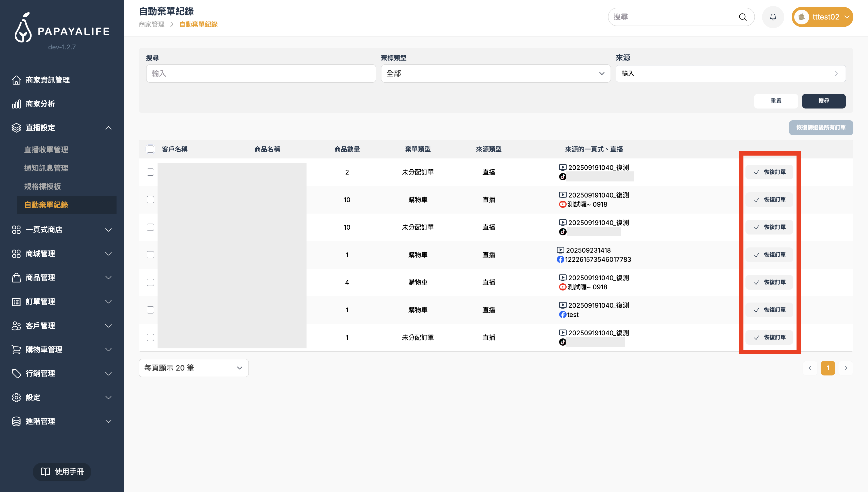Open the 每頁顯示 20 筆 page size dropdown
Image resolution: width=868 pixels, height=492 pixels.
click(193, 368)
